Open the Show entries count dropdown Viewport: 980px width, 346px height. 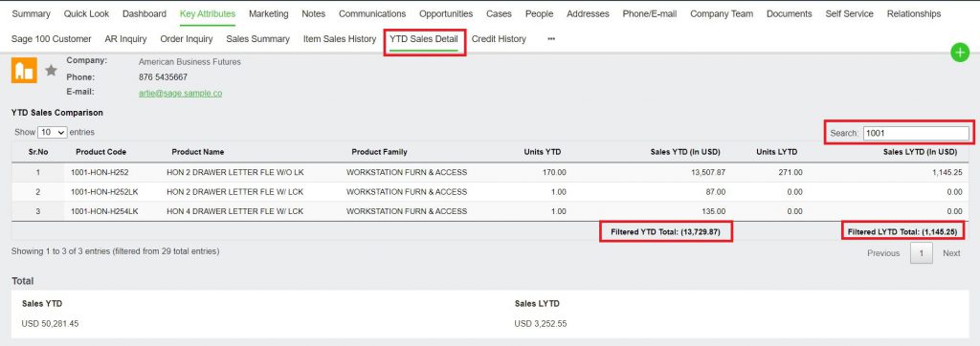click(x=53, y=133)
